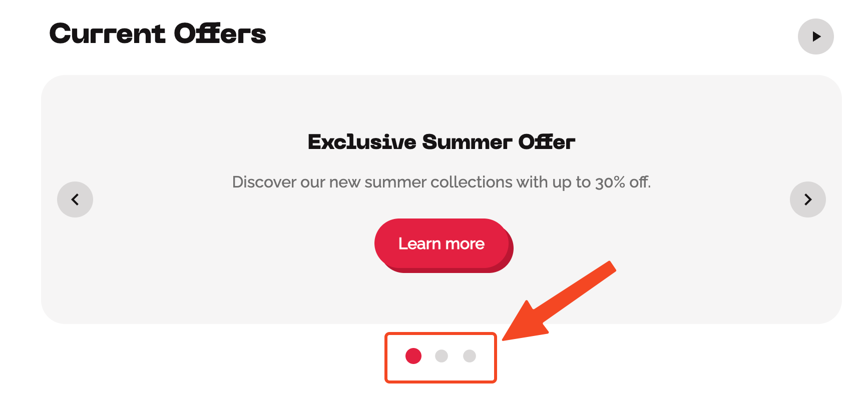Click empty space above the slide title

[442, 100]
